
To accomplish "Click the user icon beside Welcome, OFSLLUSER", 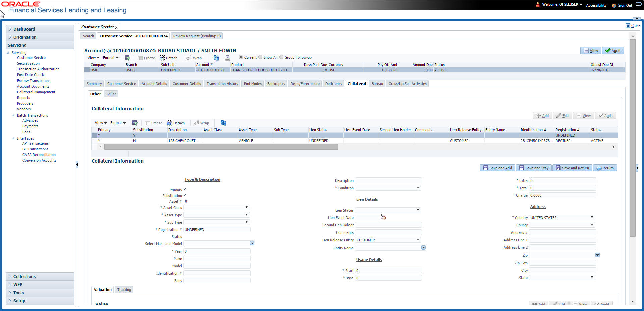I will pyautogui.click(x=538, y=5).
